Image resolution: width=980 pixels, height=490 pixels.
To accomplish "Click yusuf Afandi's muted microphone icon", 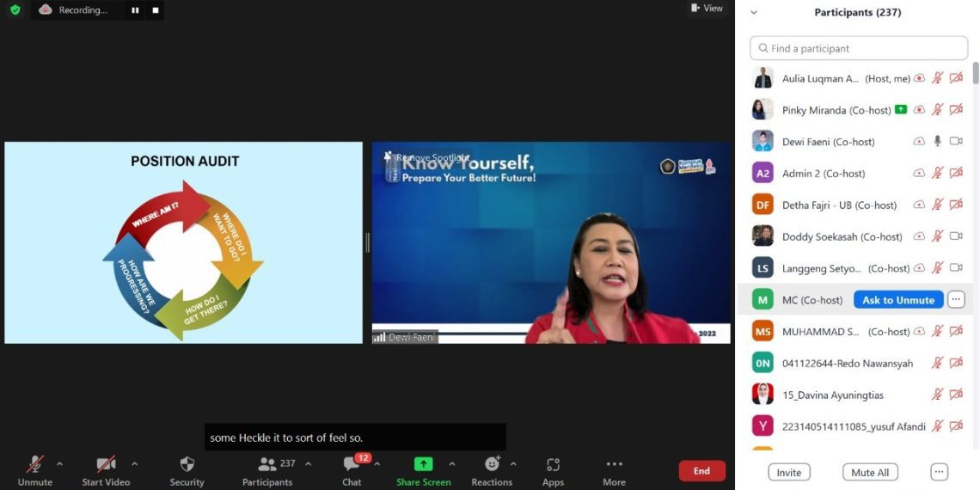I will [937, 426].
